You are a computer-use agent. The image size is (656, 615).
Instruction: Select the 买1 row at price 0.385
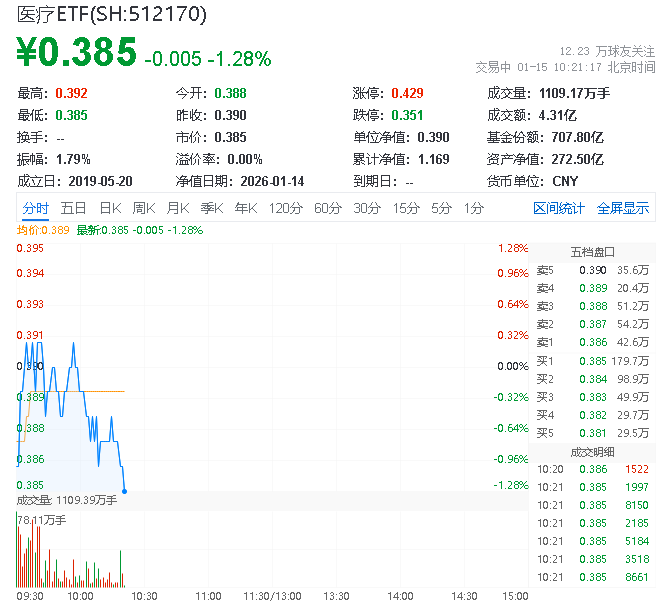coord(592,361)
